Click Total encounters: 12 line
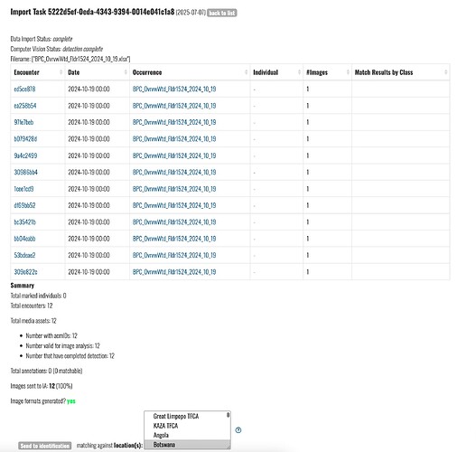This screenshot has width=476, height=452. (32, 306)
